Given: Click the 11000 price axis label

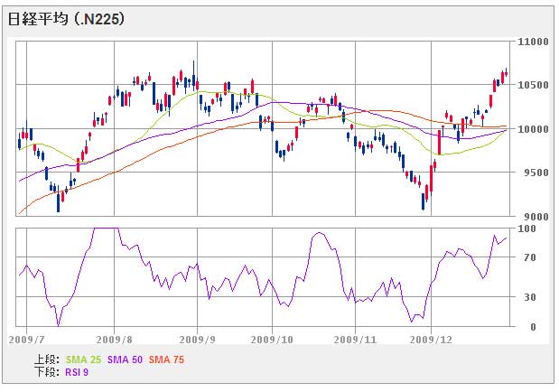Looking at the screenshot, I should [x=533, y=42].
